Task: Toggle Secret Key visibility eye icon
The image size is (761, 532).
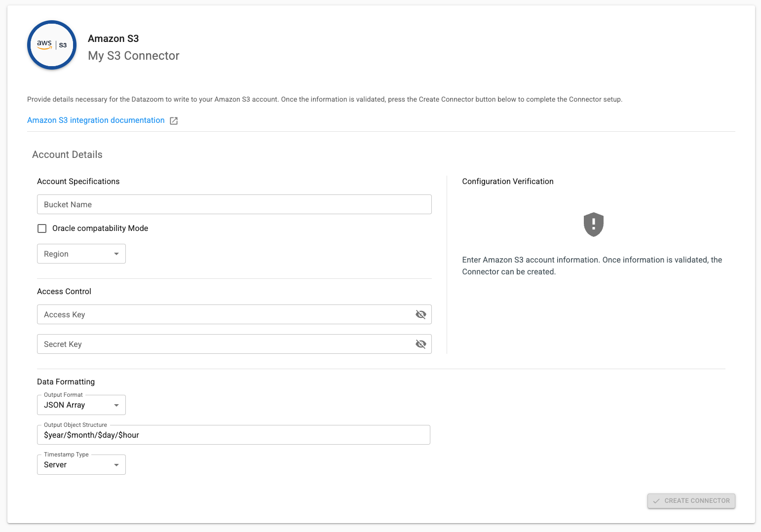Action: (x=420, y=344)
